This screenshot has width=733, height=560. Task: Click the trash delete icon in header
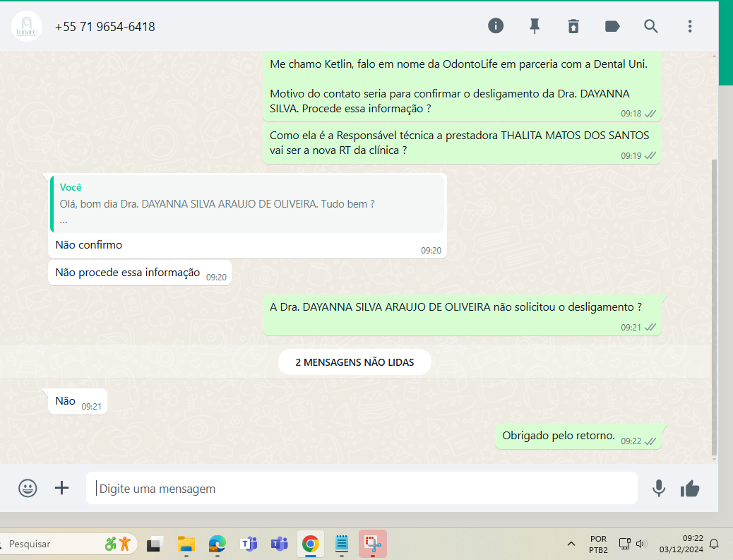[573, 26]
